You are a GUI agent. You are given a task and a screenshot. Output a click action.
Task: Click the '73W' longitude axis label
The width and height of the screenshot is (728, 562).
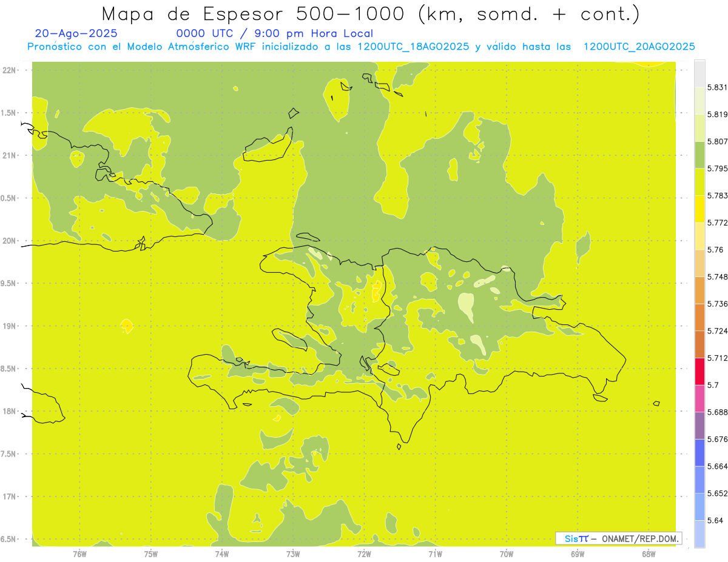(x=293, y=554)
